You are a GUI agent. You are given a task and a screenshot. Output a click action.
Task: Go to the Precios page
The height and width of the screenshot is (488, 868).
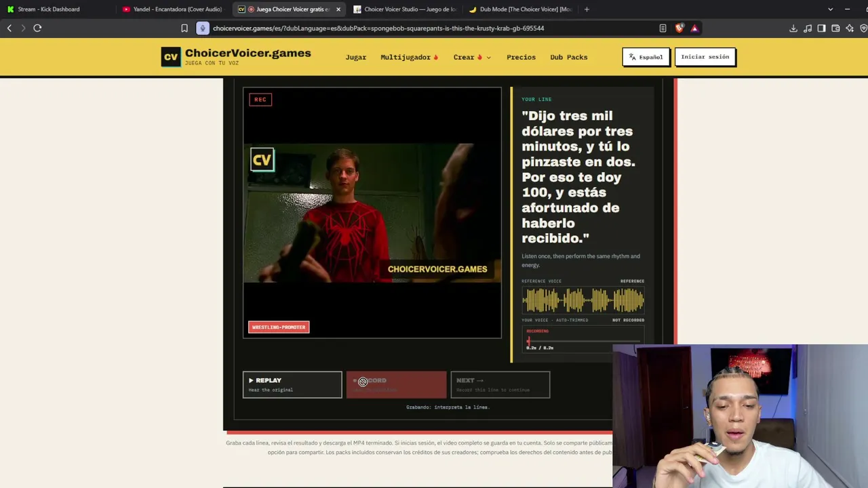(x=521, y=57)
